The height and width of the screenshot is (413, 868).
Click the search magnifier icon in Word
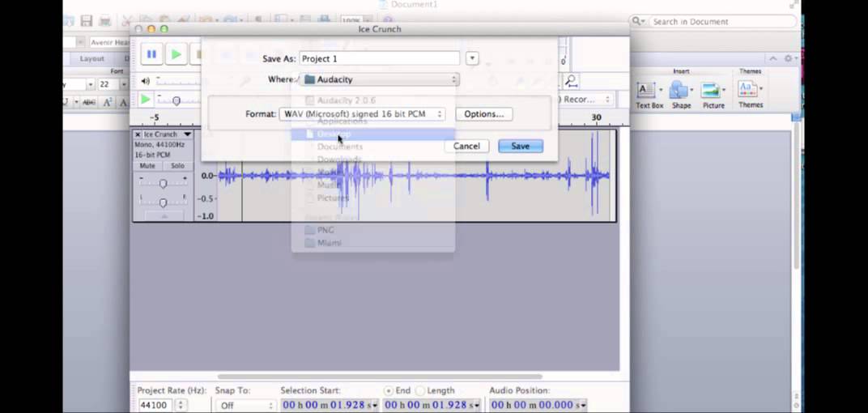coord(637,21)
